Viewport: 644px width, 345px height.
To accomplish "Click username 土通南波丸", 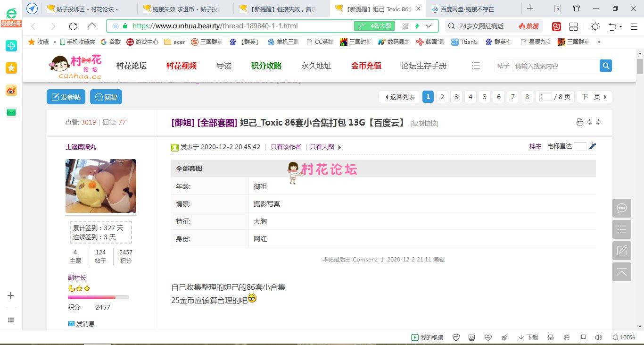I will click(81, 147).
